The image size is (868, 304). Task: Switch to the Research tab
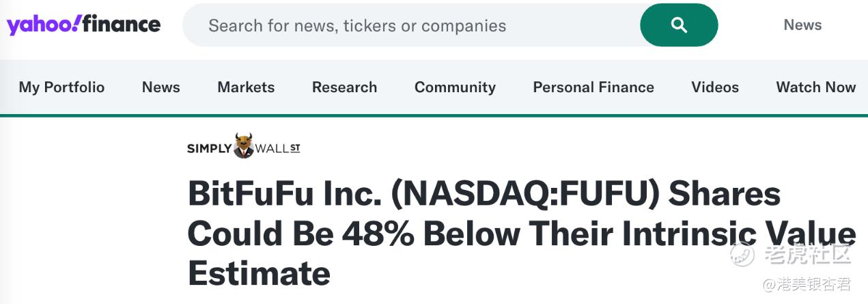(344, 87)
